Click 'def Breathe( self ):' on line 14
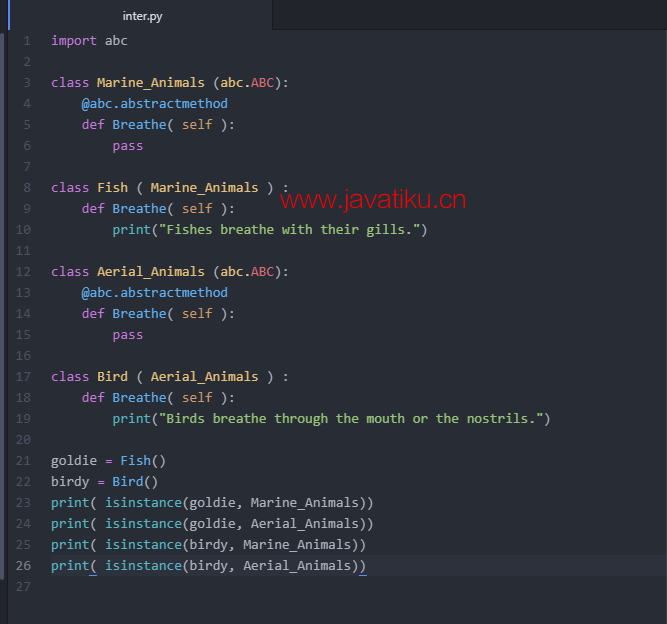Screen dimensions: 667x624 [158, 313]
